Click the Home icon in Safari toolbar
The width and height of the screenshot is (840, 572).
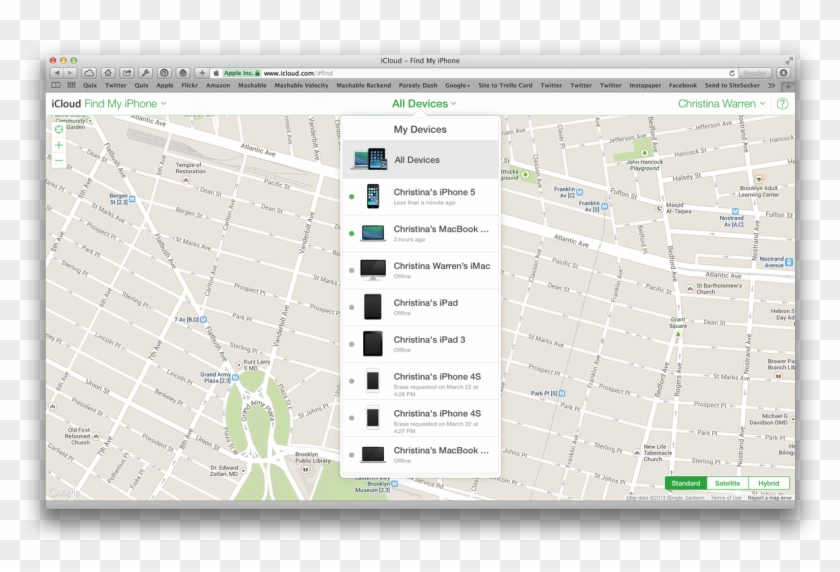[108, 73]
